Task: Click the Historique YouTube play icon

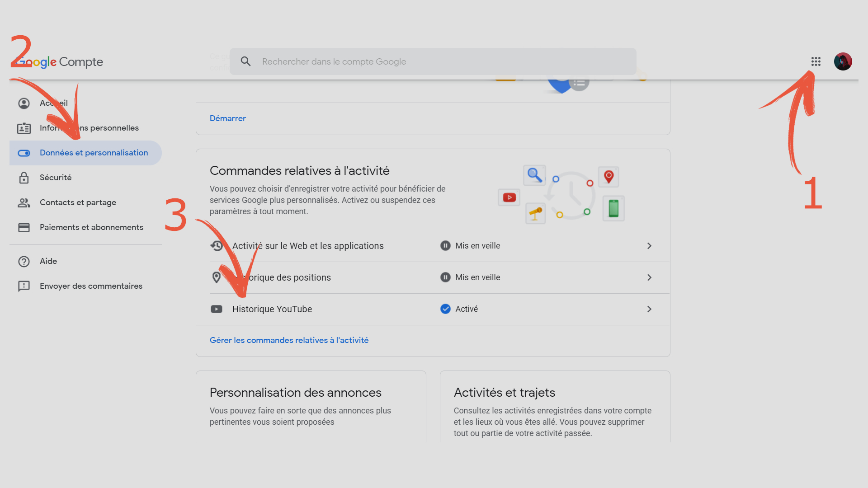Action: click(x=217, y=309)
